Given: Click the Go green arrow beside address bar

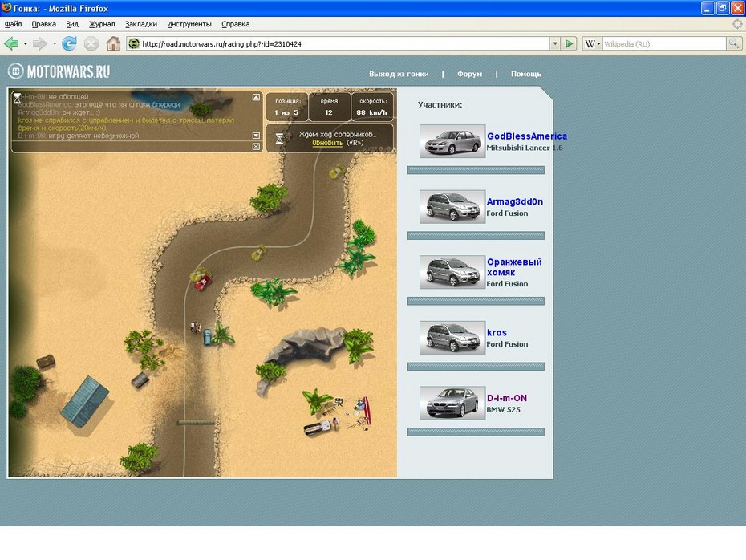Looking at the screenshot, I should pyautogui.click(x=569, y=44).
